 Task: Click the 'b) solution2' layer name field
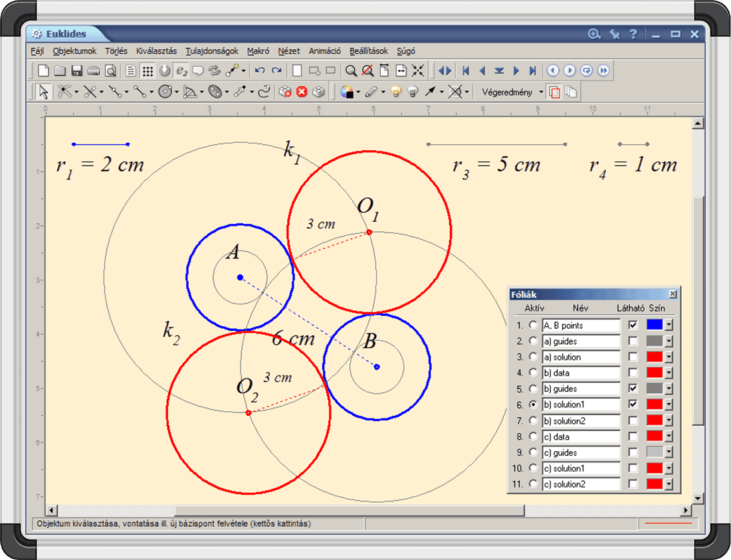(x=580, y=420)
